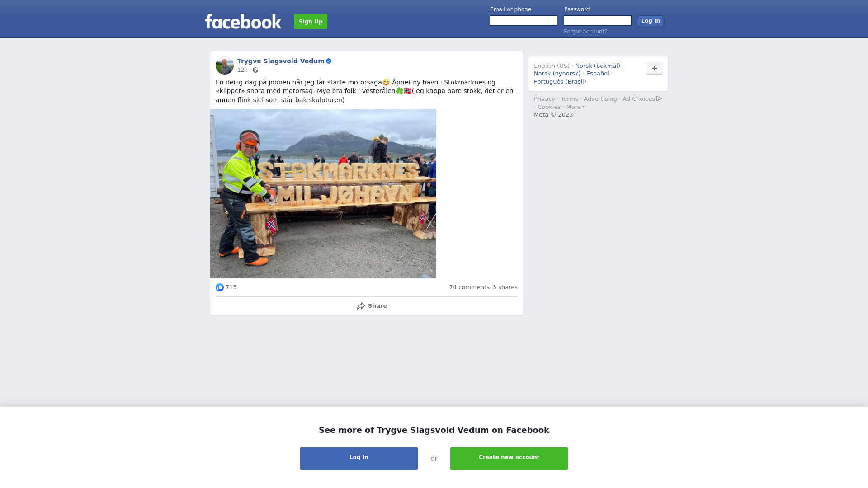868x488 pixels.
Task: Click the Create new account button
Action: coord(509,459)
